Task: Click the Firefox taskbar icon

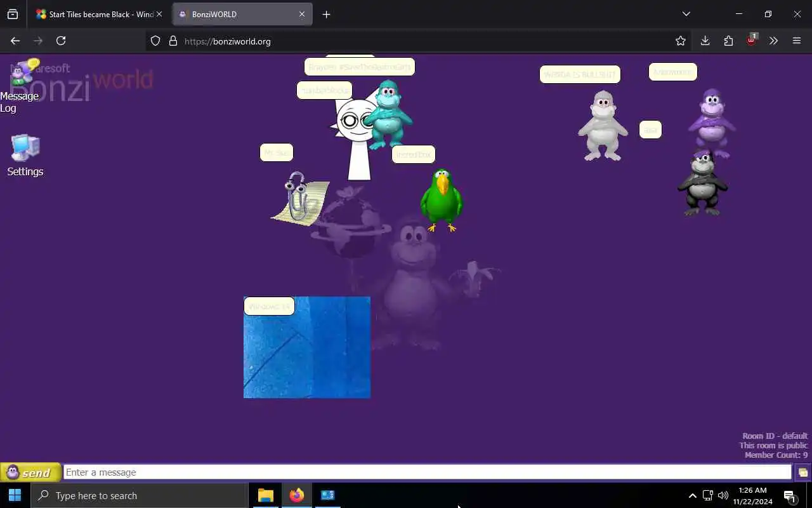Action: point(296,495)
